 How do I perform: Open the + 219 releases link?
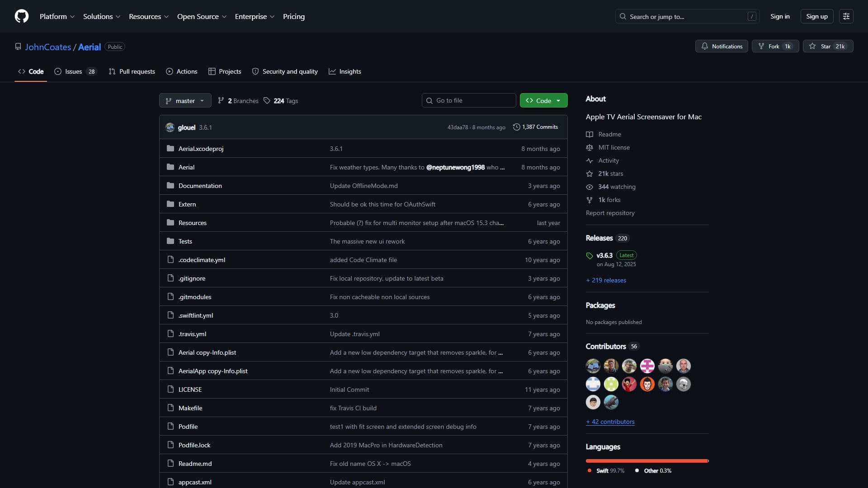click(x=606, y=280)
